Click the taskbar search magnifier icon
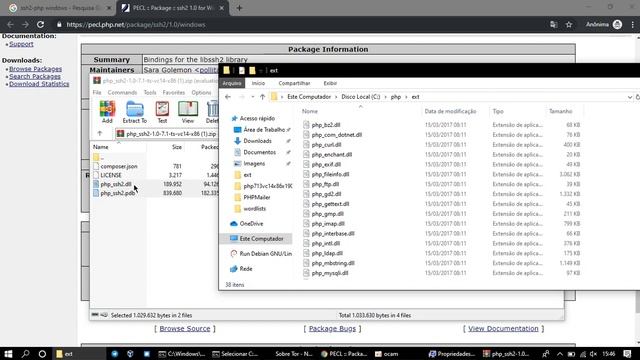Viewport: 640px width, 360px height. (x=25, y=354)
